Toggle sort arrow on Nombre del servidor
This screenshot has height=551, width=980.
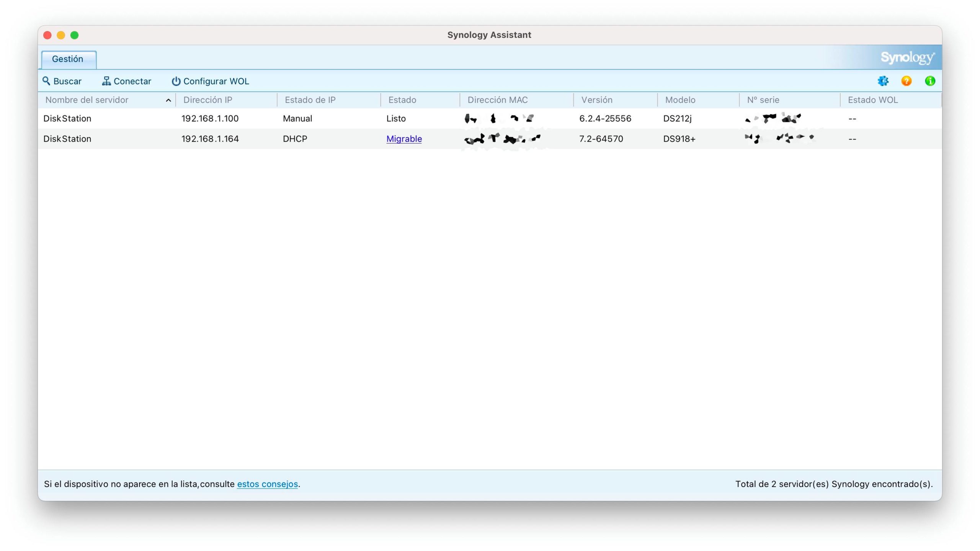(x=168, y=100)
